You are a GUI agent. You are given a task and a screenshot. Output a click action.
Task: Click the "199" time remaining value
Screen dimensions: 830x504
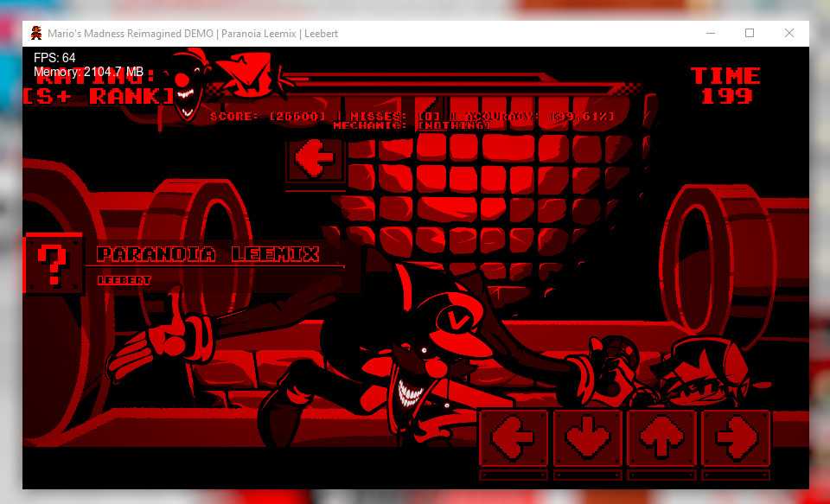click(x=726, y=96)
